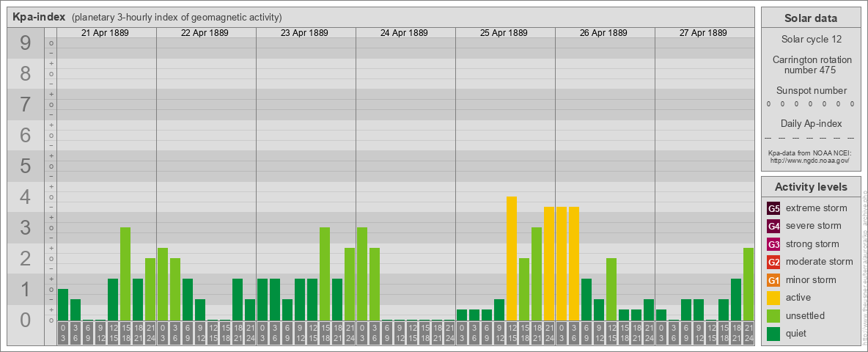The image size is (868, 352).
Task: Click the yellow bar for 26 Apr 0-3
Action: [562, 263]
